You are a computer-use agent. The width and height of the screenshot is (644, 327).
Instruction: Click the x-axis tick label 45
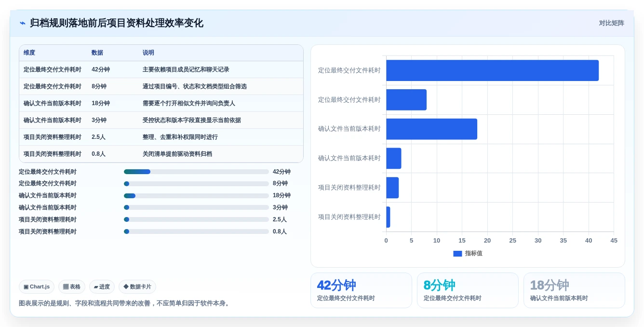(614, 241)
